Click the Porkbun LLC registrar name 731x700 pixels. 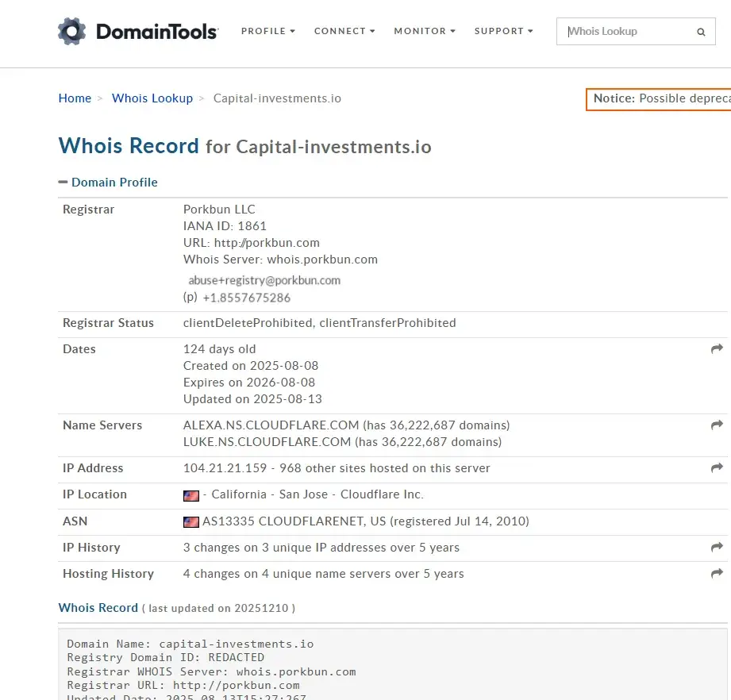219,210
